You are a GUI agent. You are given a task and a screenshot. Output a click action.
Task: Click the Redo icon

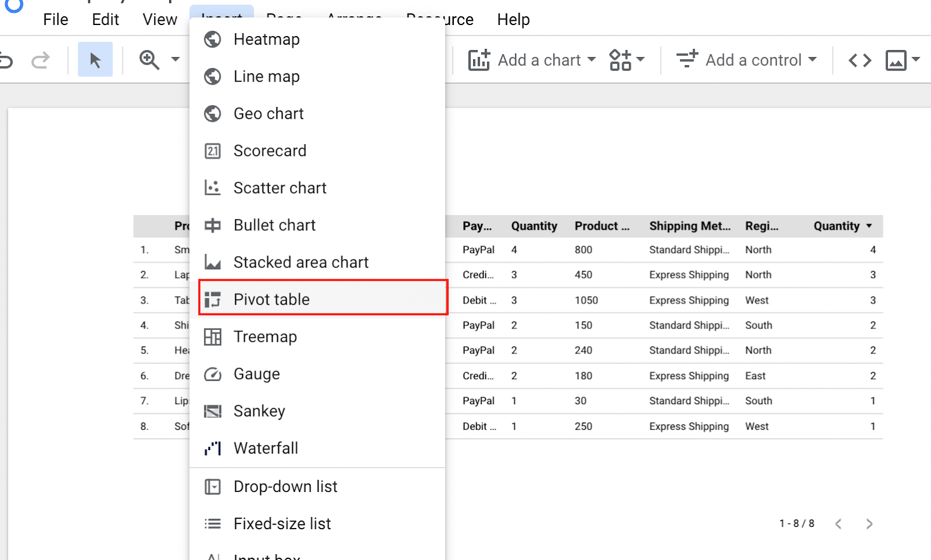40,59
